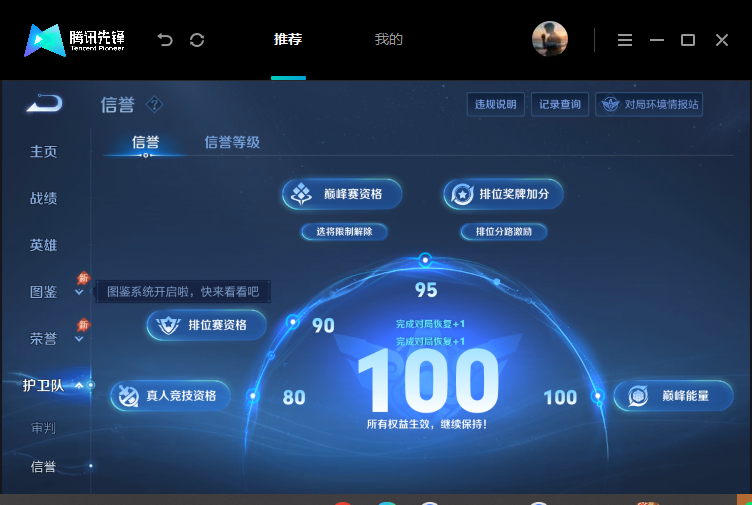Open 主页 in the sidebar
This screenshot has height=505, width=752.
[43, 152]
